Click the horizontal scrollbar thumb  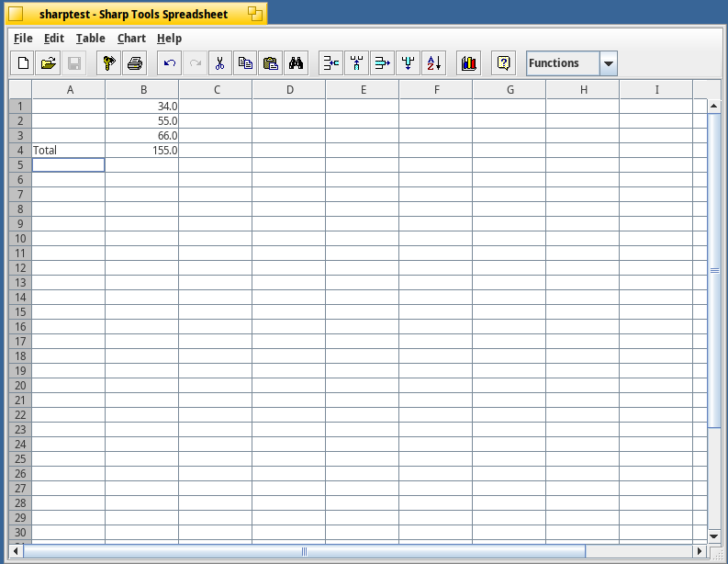point(304,551)
